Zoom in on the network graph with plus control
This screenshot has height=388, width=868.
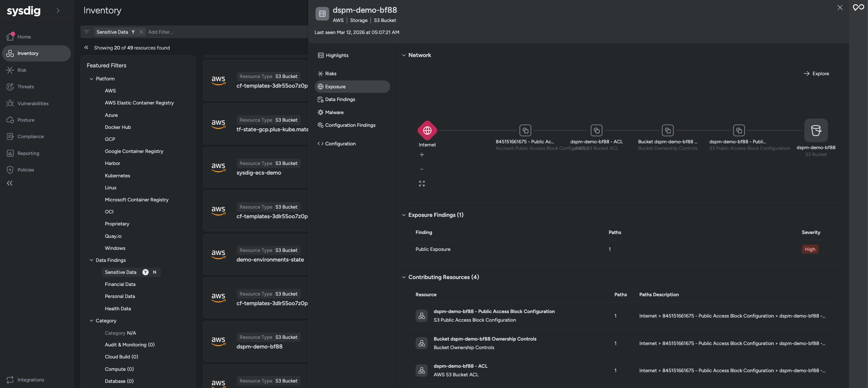422,155
